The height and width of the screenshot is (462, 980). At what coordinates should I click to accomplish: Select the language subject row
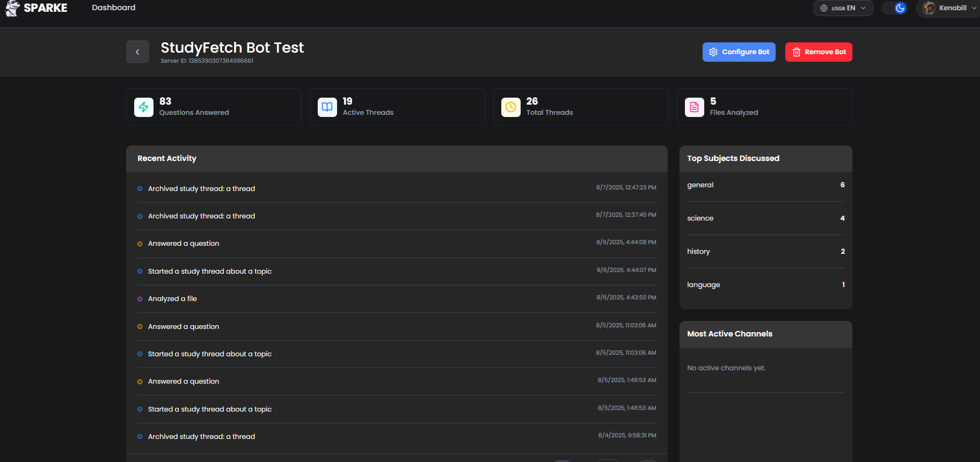point(766,285)
